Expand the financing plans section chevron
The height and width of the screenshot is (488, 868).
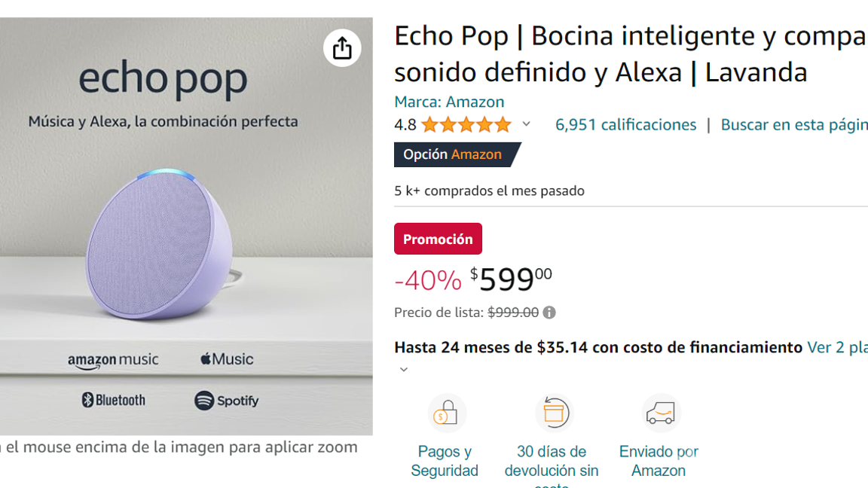pyautogui.click(x=403, y=369)
